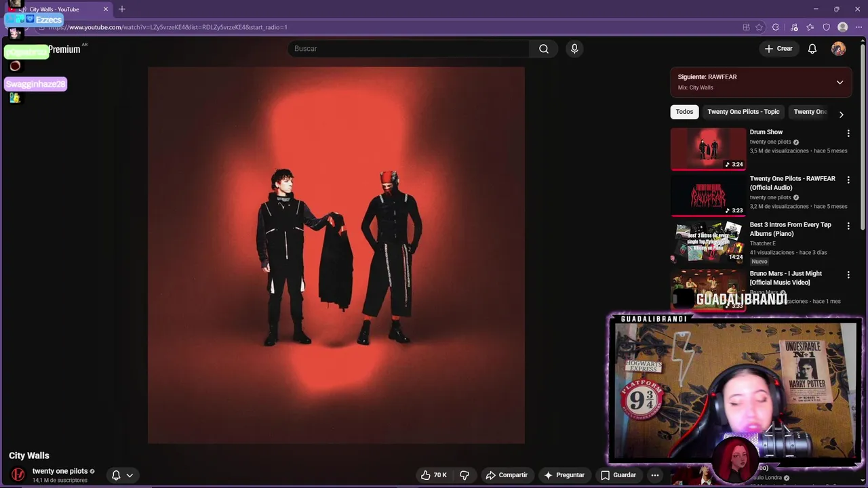The width and height of the screenshot is (868, 488).
Task: Like the video with 70 K thumbs up
Action: coord(433,475)
